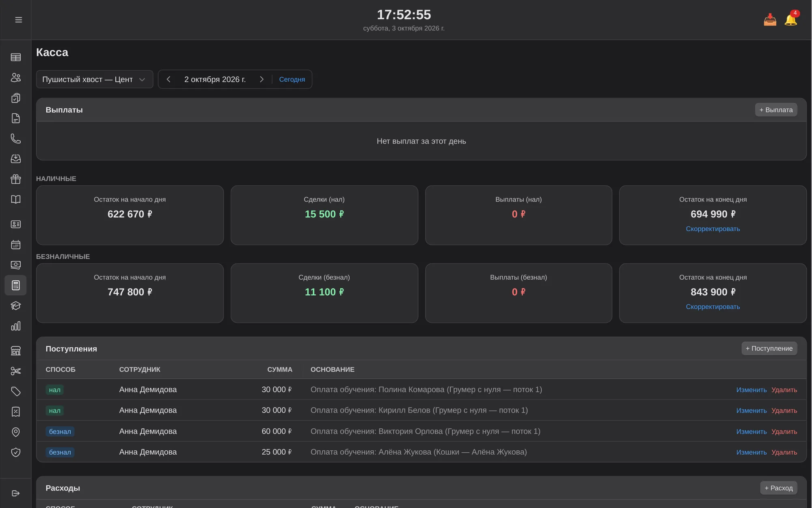Open the notifications bell

791,19
